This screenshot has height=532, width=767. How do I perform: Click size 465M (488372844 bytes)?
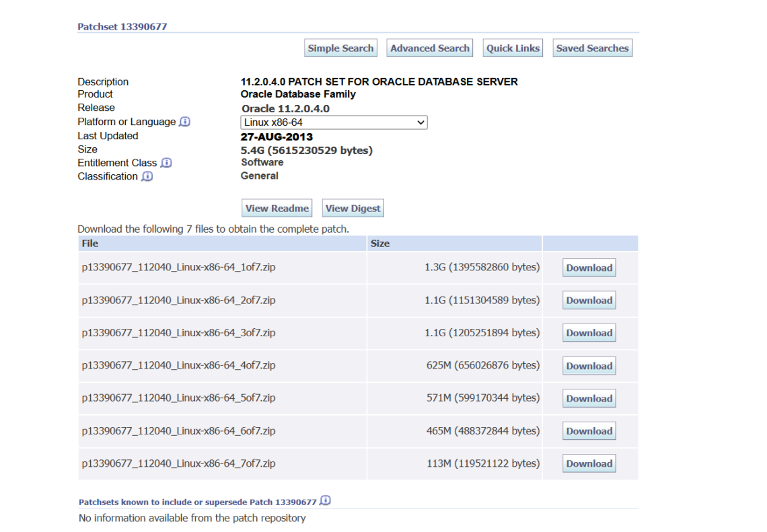coord(483,431)
